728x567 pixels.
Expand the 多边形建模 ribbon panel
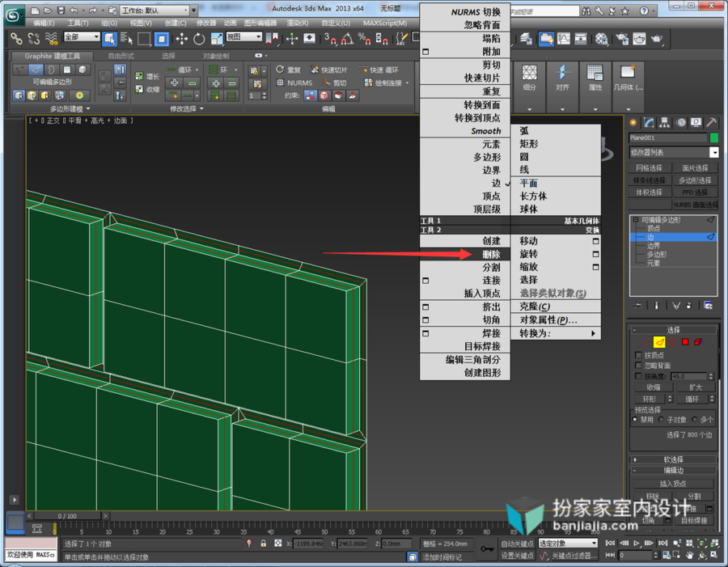coord(70,108)
